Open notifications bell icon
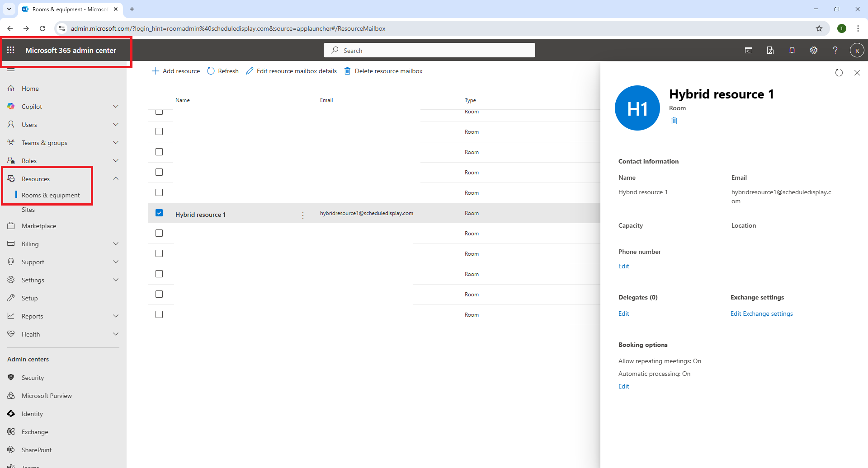Screen dimensions: 868x468 (x=792, y=51)
